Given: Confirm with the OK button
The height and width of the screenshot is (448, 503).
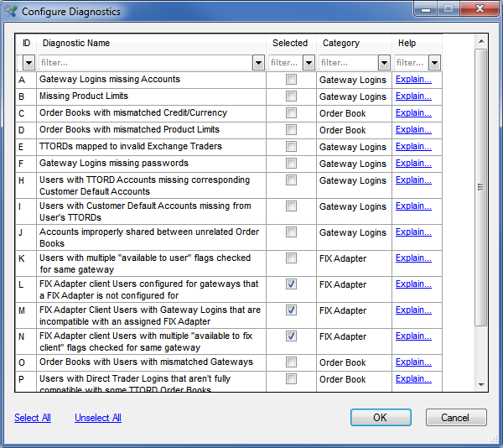Looking at the screenshot, I should (381, 418).
